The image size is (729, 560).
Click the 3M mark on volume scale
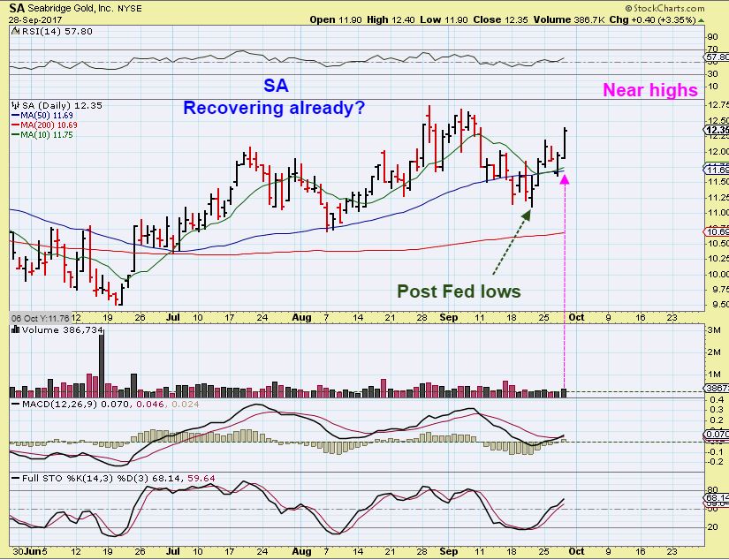tap(715, 330)
